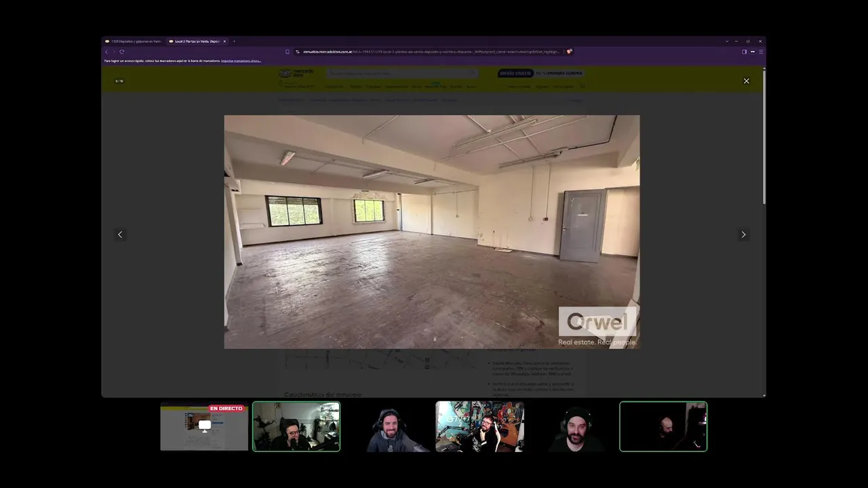Open the Brave Shields icon in address bar
Viewport: 868px width, 488px height.
click(570, 52)
